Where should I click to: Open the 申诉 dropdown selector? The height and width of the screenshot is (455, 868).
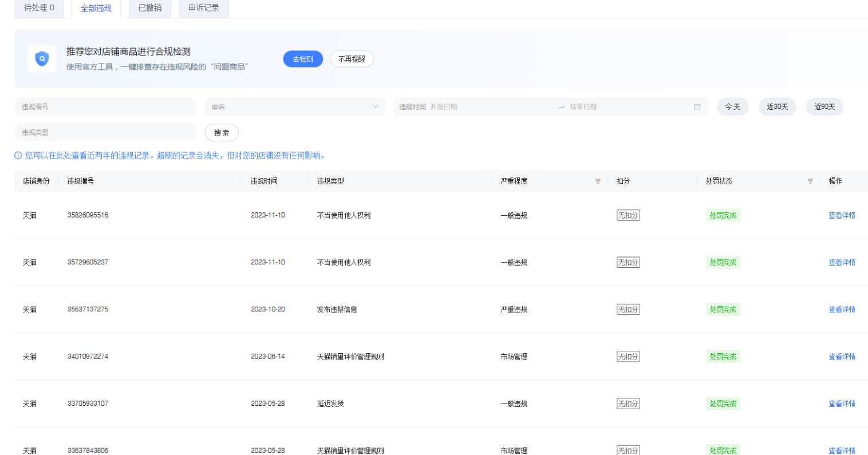pos(294,107)
